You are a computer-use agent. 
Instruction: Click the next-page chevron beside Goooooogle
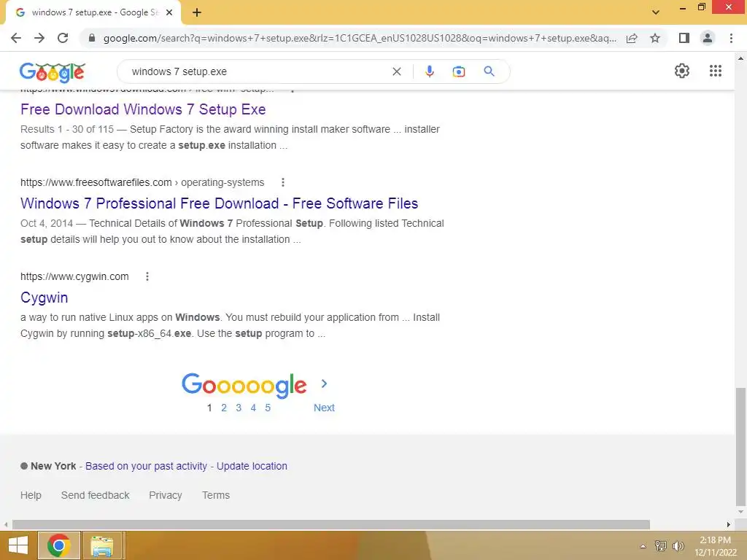(x=324, y=384)
